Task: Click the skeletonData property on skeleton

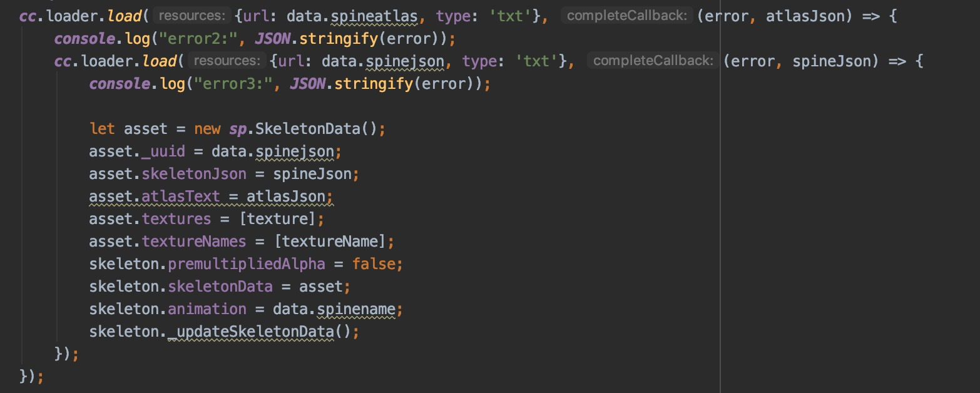Action: (x=220, y=287)
